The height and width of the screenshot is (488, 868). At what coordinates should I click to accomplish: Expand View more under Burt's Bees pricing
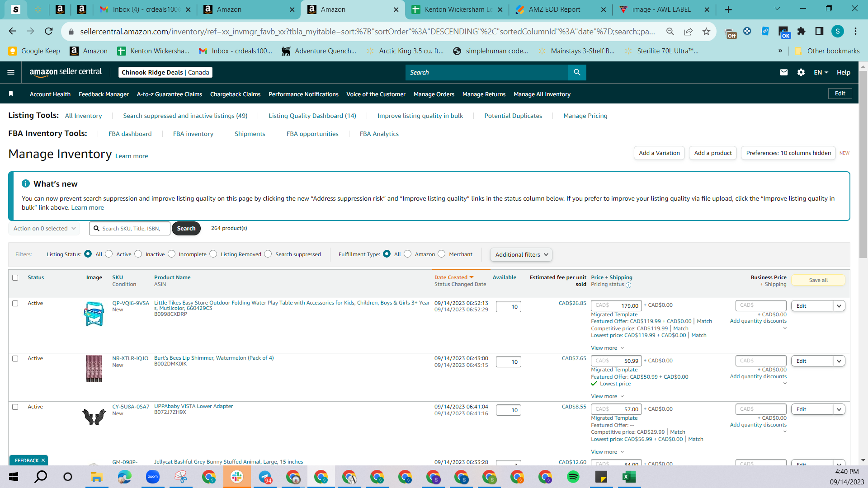click(608, 396)
